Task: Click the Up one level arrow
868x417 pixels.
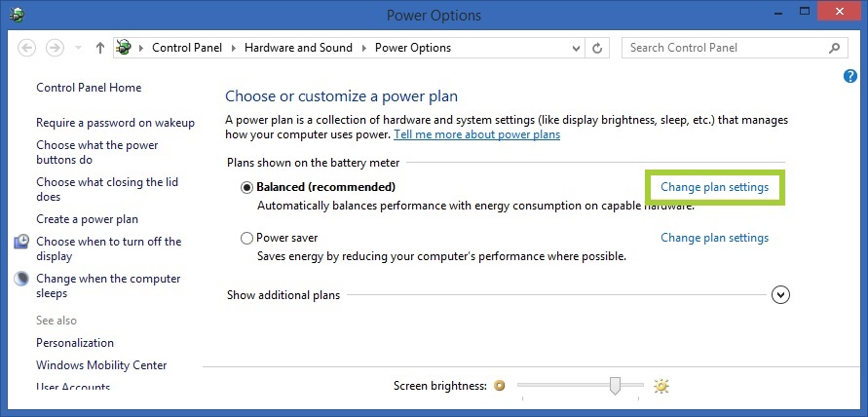Action: 100,48
